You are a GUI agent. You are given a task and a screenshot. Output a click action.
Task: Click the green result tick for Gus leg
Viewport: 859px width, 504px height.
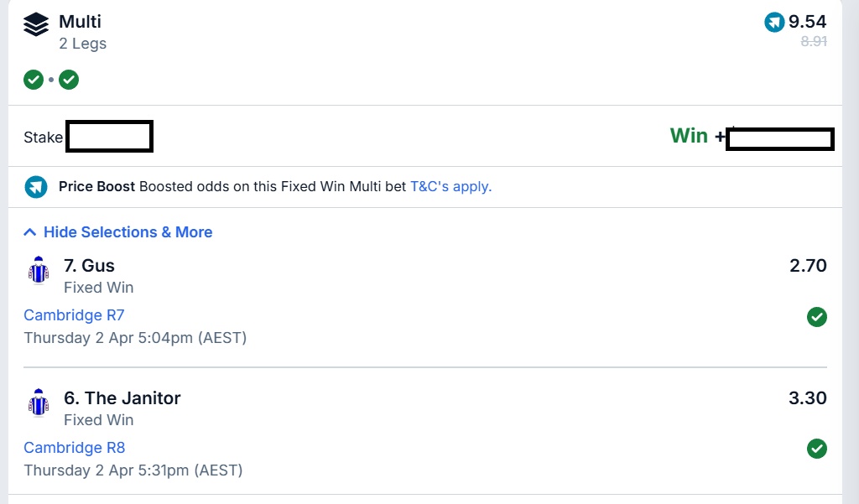pyautogui.click(x=816, y=316)
